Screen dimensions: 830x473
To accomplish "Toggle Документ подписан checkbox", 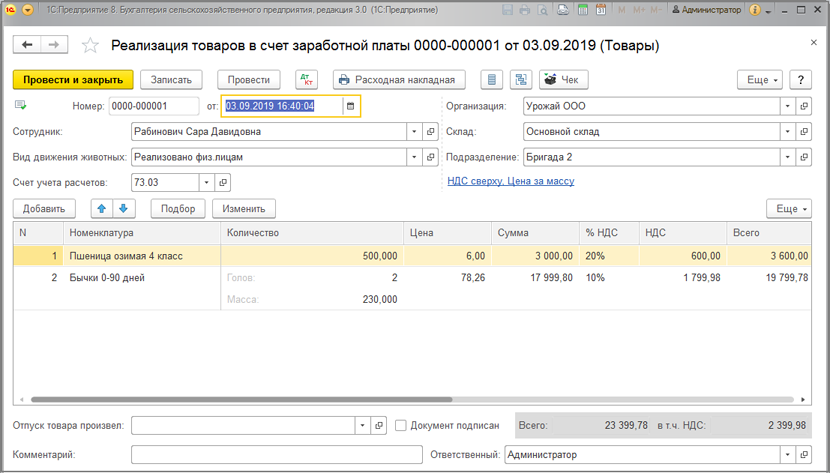I will pyautogui.click(x=401, y=425).
